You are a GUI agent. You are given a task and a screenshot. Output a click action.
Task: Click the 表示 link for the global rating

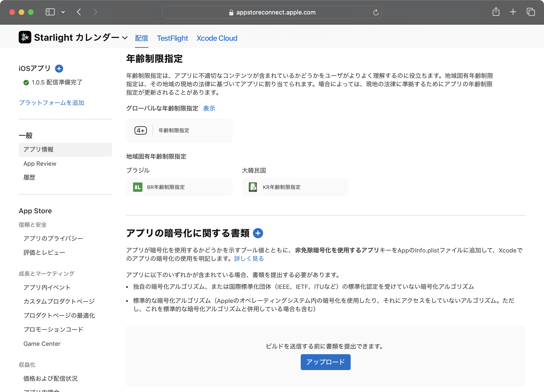(x=209, y=108)
